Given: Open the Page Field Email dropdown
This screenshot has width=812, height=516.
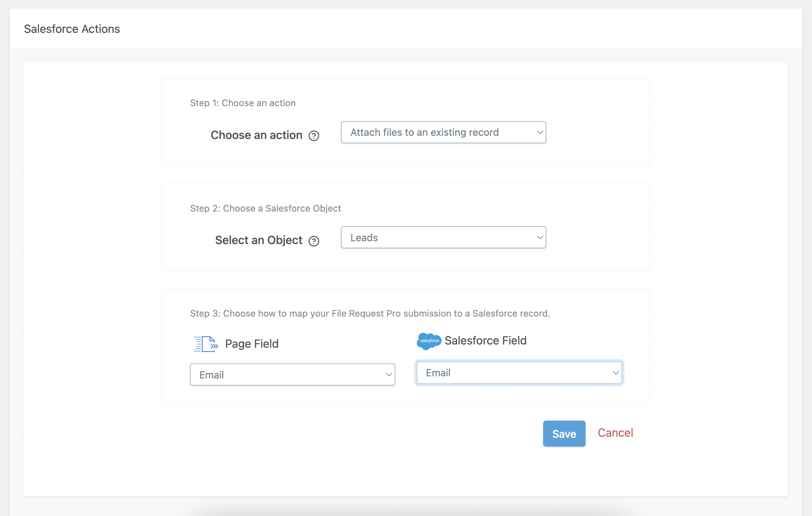Looking at the screenshot, I should click(x=292, y=375).
